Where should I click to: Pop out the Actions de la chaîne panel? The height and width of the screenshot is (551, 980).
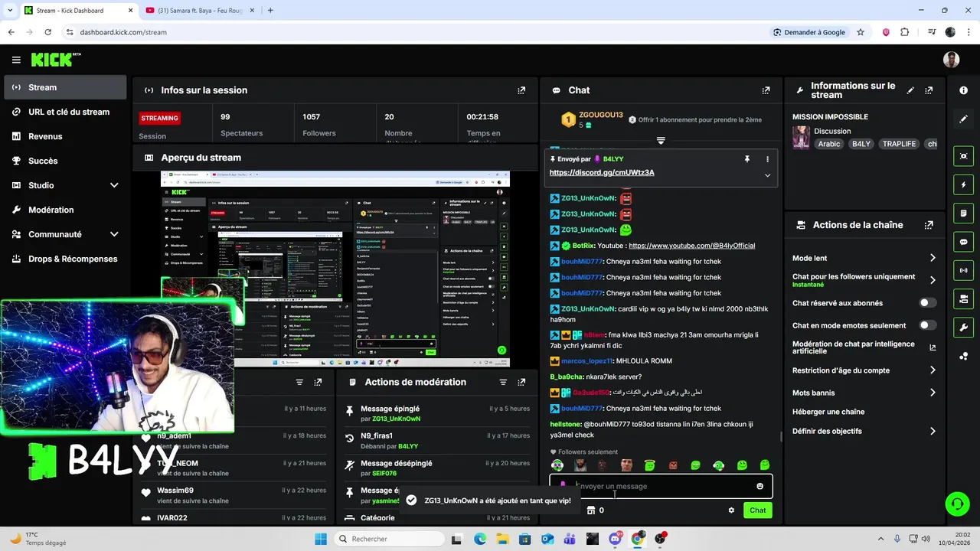[x=929, y=225]
